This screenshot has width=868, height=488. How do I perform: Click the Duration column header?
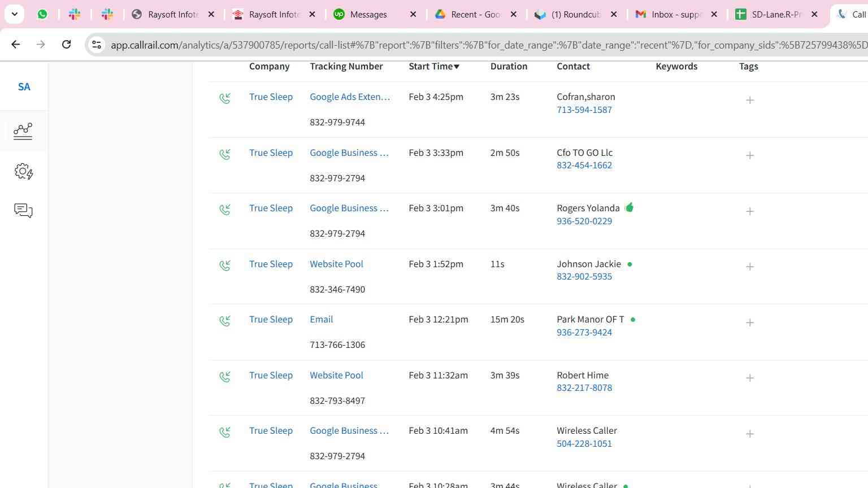[509, 67]
